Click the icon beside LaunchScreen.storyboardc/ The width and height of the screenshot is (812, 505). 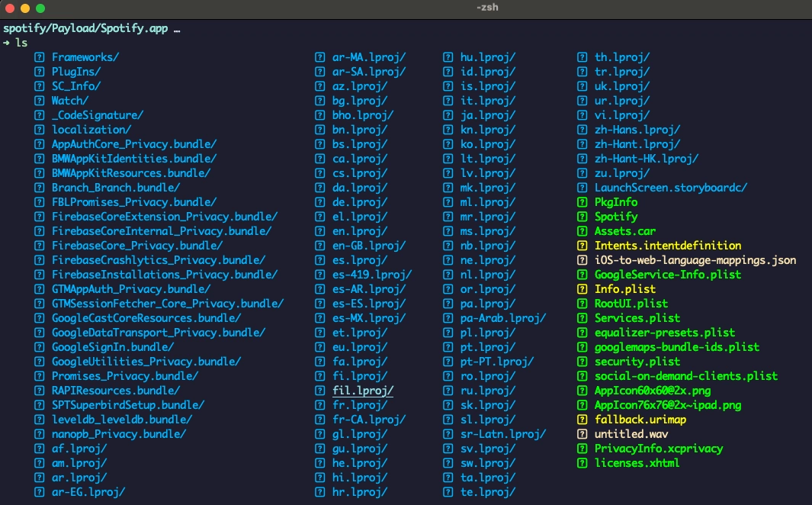coord(582,188)
